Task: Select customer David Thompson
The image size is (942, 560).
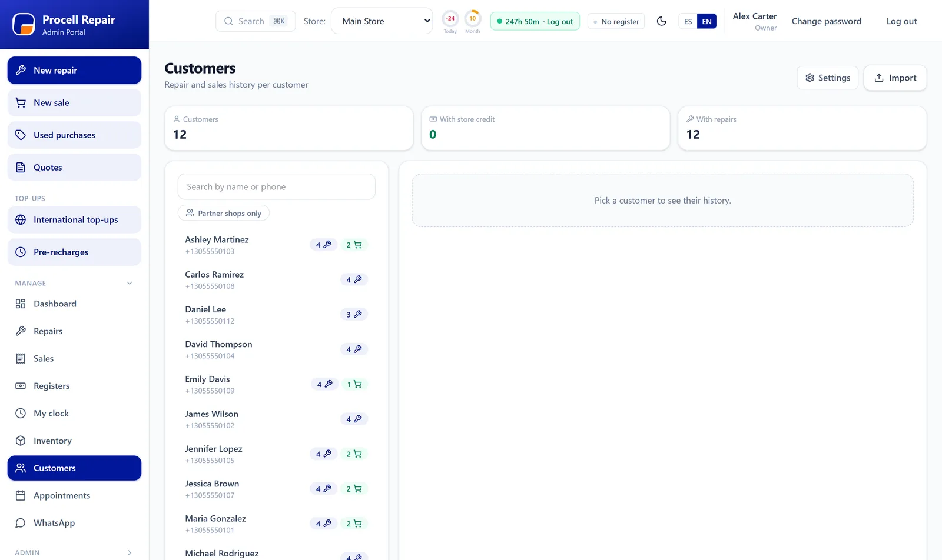Action: coord(276,349)
